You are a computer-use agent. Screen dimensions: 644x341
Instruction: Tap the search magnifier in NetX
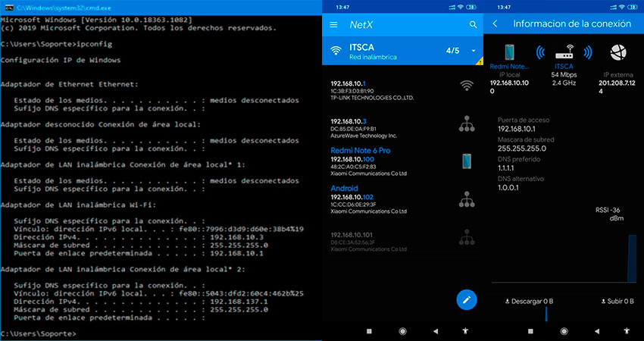coord(474,24)
